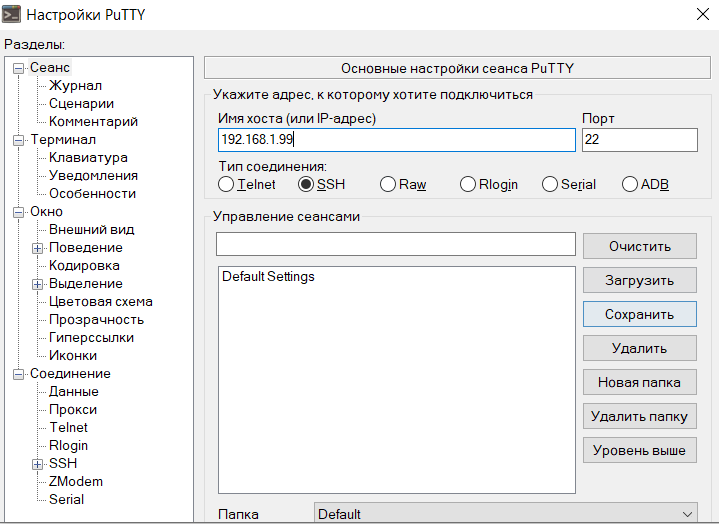Collapse the Терминал tree node
The width and height of the screenshot is (719, 524).
(x=18, y=140)
